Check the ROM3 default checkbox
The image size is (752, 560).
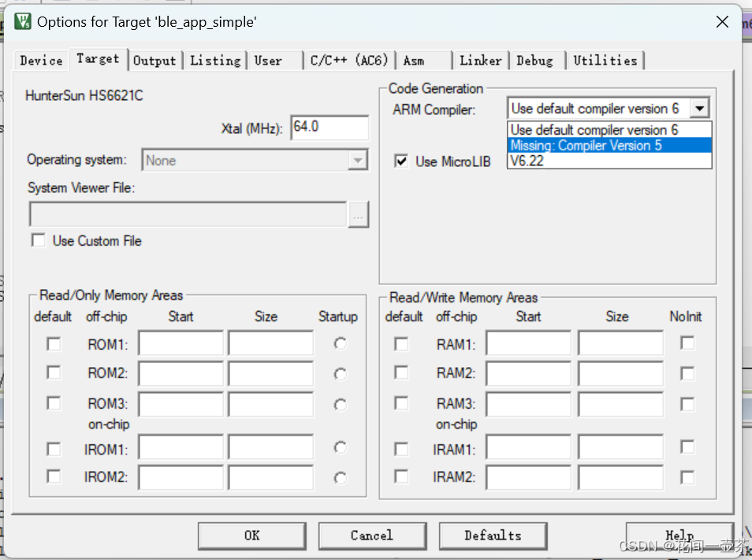click(x=54, y=403)
